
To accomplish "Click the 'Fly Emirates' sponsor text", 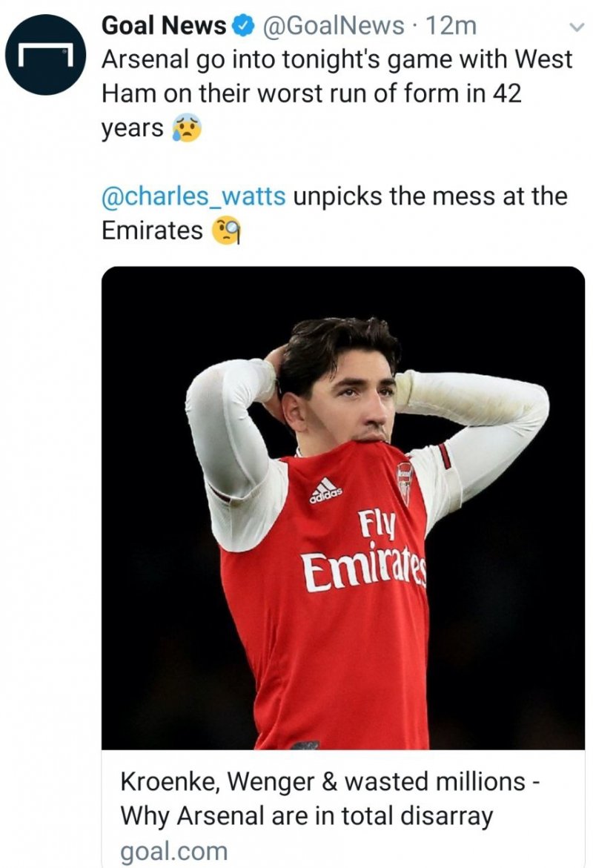I will pyautogui.click(x=362, y=552).
